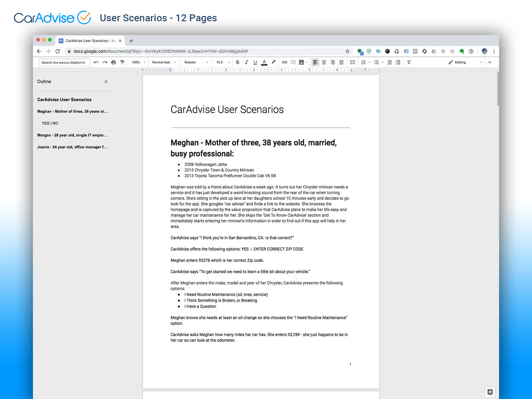Set center text alignment

click(x=324, y=62)
